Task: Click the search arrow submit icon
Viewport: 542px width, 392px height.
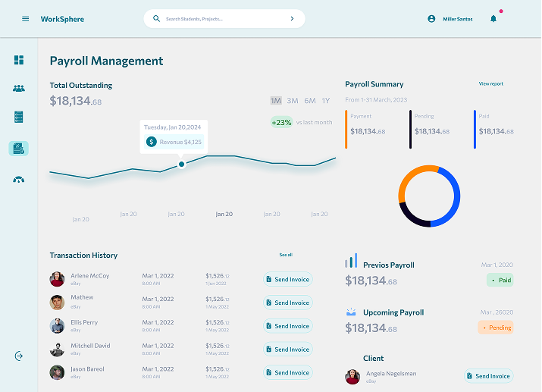Action: click(291, 19)
